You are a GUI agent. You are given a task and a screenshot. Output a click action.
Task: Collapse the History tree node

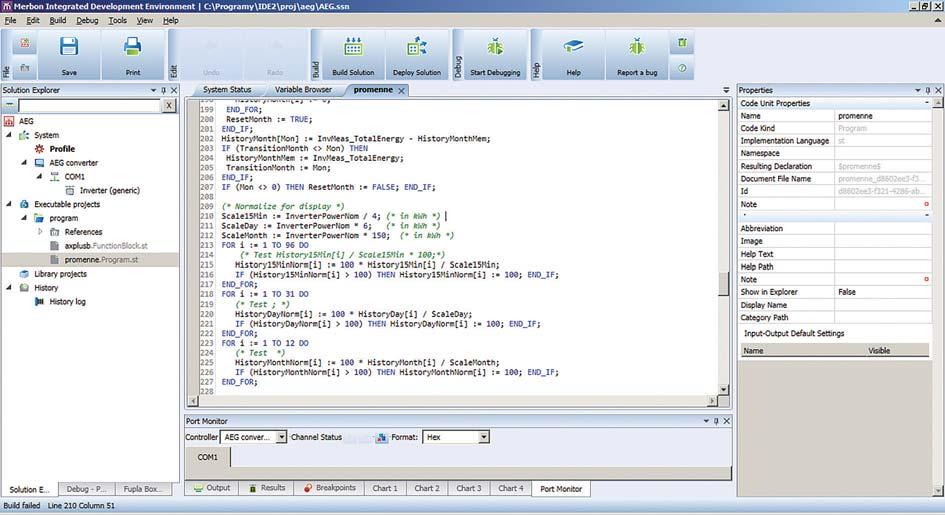pyautogui.click(x=9, y=288)
